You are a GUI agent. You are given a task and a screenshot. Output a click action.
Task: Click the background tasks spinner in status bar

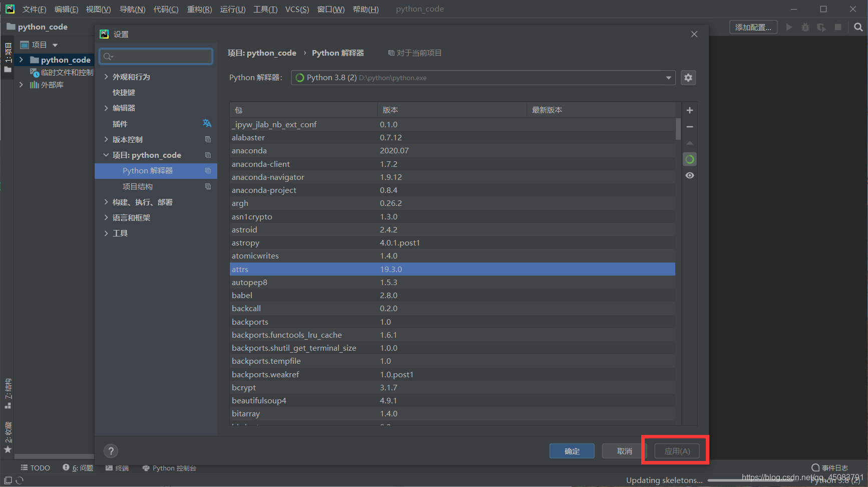[20, 480]
